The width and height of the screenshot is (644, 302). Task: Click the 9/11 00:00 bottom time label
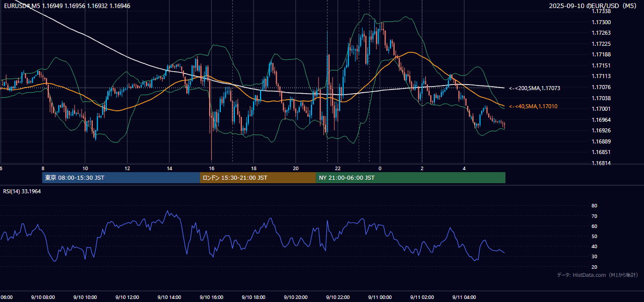380,297
